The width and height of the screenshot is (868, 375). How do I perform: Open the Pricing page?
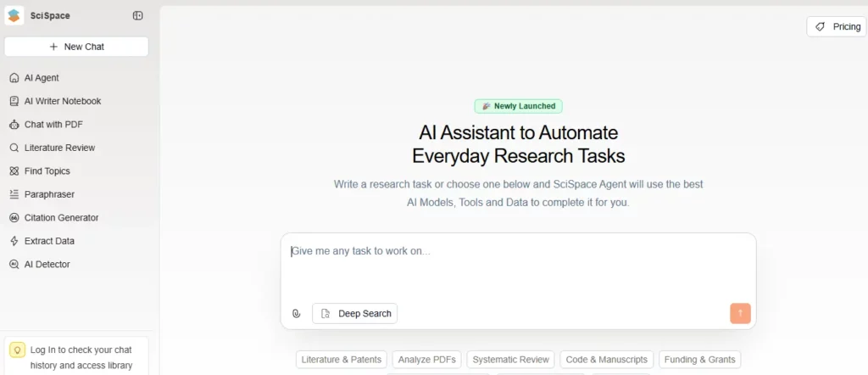tap(837, 26)
